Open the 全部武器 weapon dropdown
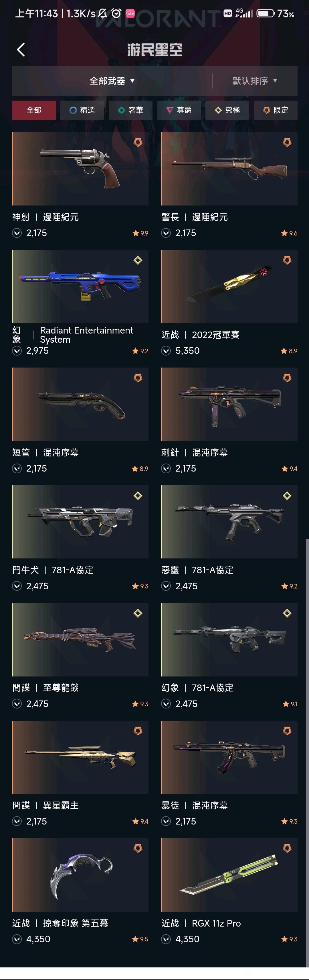Viewport: 309px width, 980px height. [112, 81]
